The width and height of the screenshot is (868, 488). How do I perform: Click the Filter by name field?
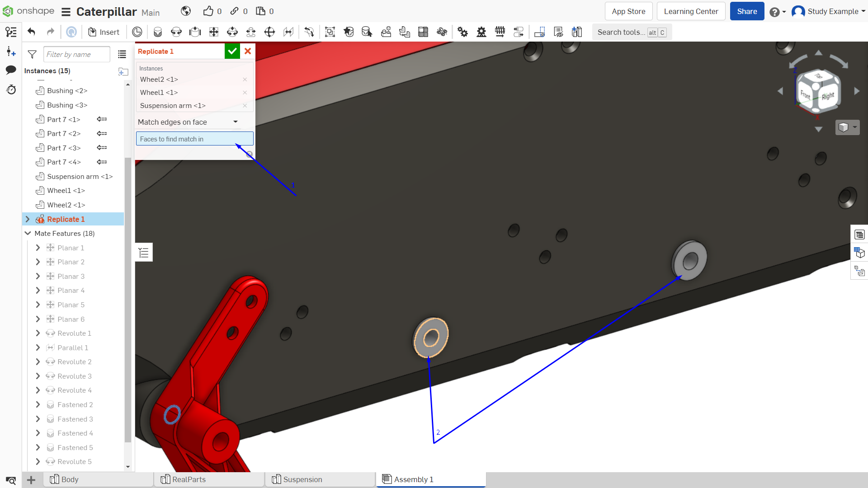click(77, 55)
